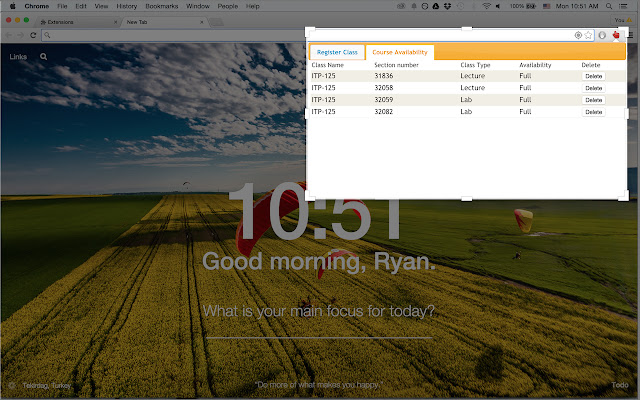Click the bookmark star icon
This screenshot has height=400, width=640.
[x=588, y=35]
